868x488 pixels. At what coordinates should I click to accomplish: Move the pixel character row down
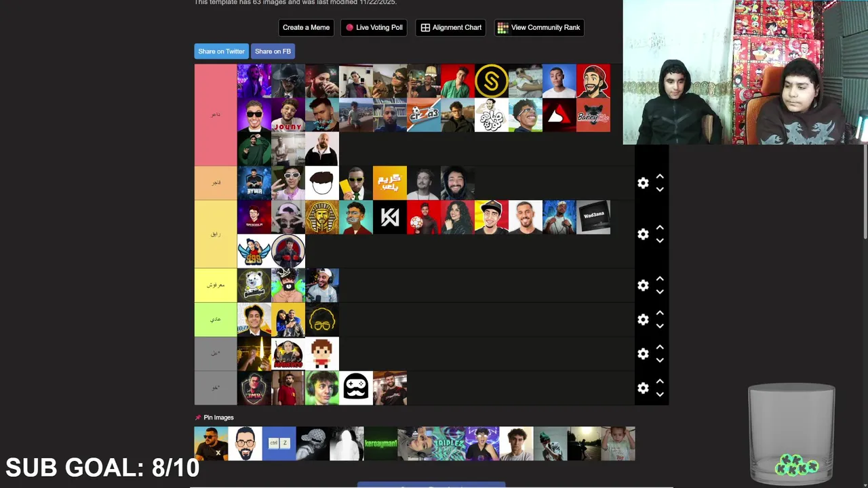coord(660,361)
